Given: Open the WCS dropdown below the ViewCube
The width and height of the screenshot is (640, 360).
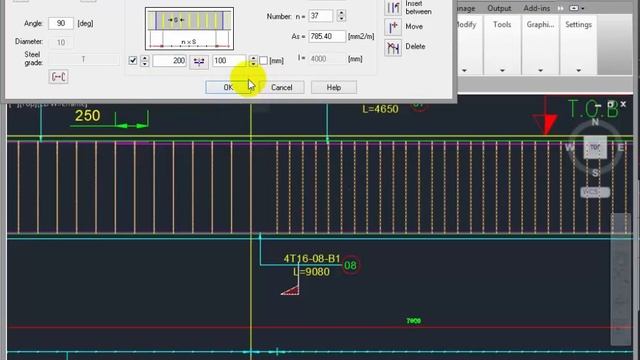Looking at the screenshot, I should point(595,192).
